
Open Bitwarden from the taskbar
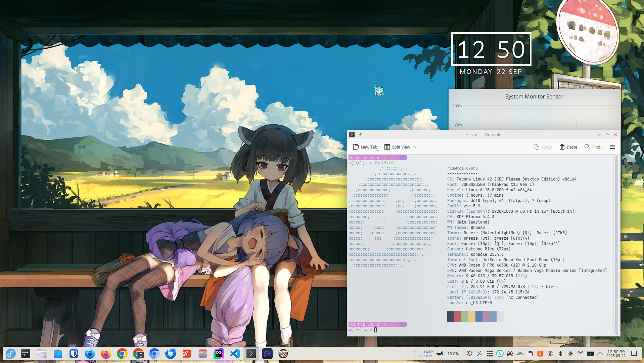(x=74, y=354)
